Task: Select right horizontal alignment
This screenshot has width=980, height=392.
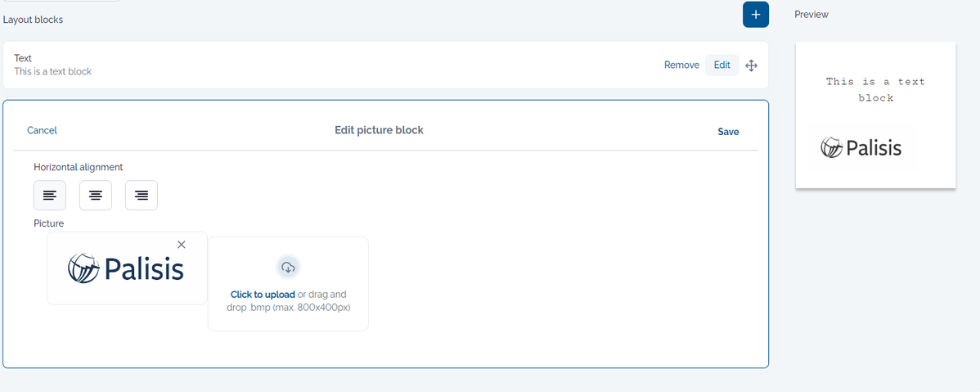Action: pyautogui.click(x=142, y=195)
